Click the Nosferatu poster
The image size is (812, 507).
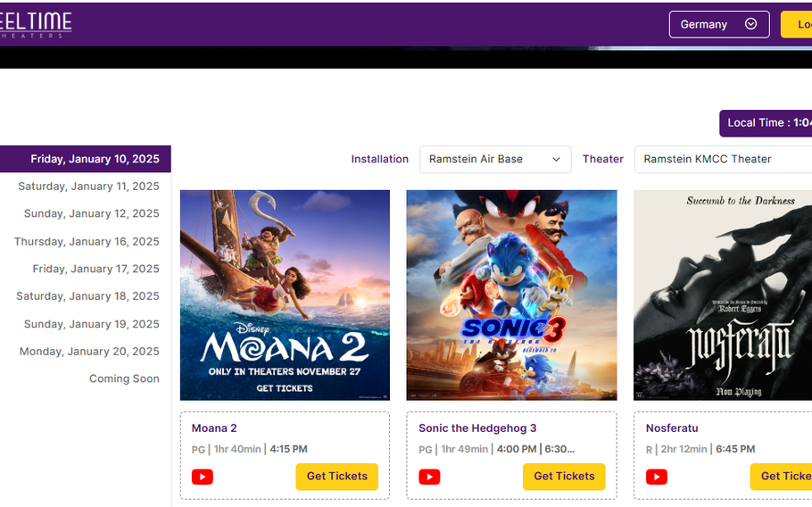coord(723,295)
